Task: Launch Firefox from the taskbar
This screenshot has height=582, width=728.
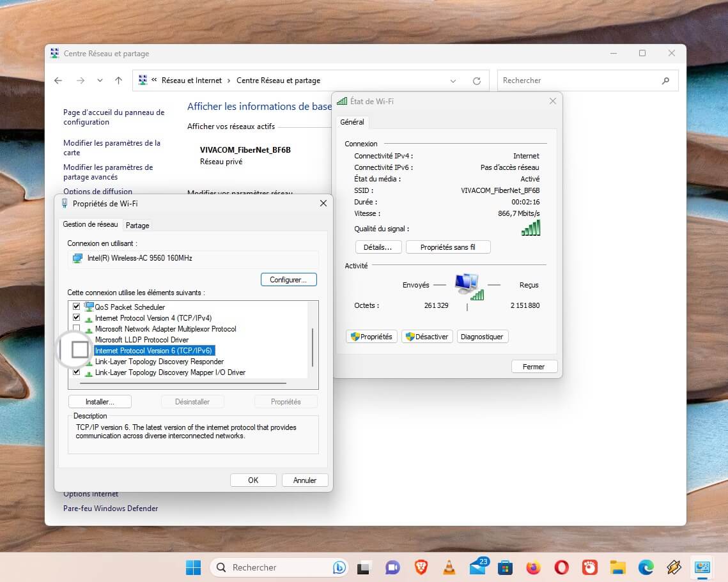Action: pyautogui.click(x=534, y=567)
